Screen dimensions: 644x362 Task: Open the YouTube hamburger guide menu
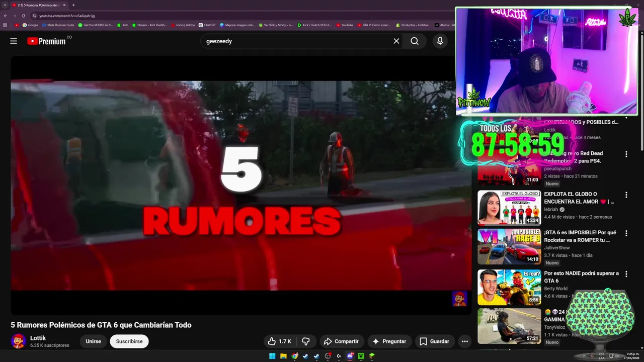coord(14,41)
